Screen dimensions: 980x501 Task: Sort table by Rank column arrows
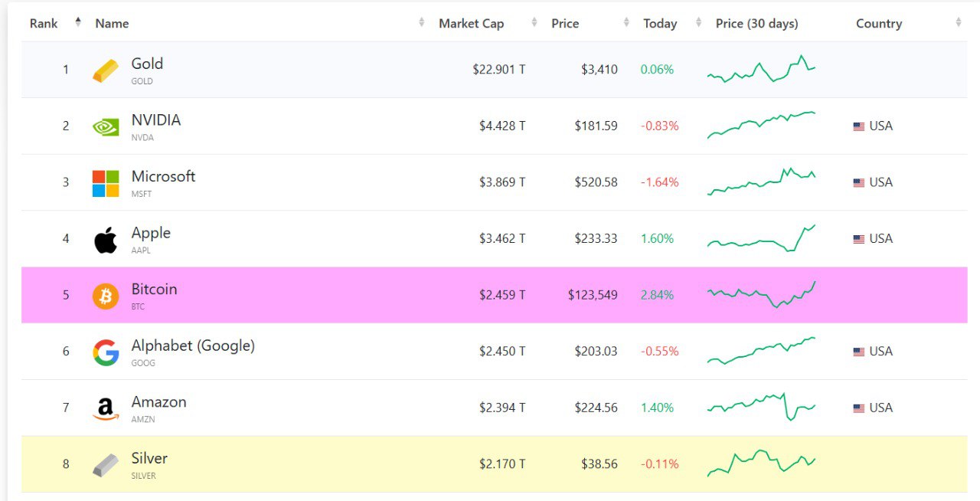pyautogui.click(x=78, y=23)
